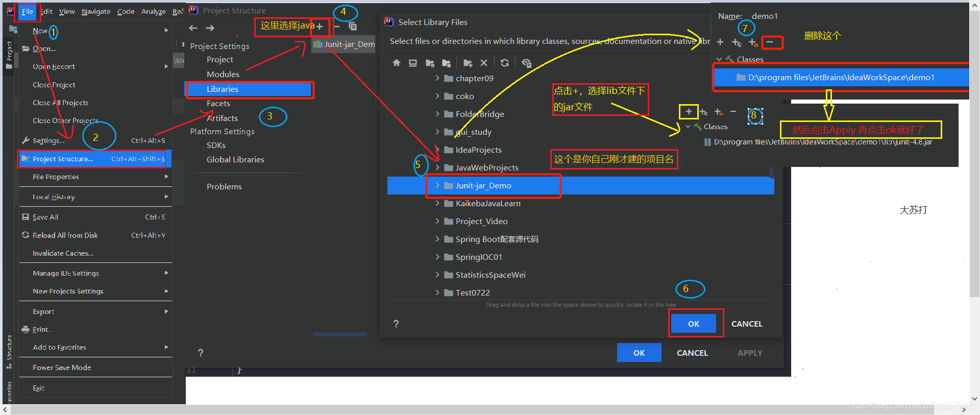Image resolution: width=980 pixels, height=415 pixels.
Task: Collapse Classes node above demo1 path
Action: click(719, 59)
